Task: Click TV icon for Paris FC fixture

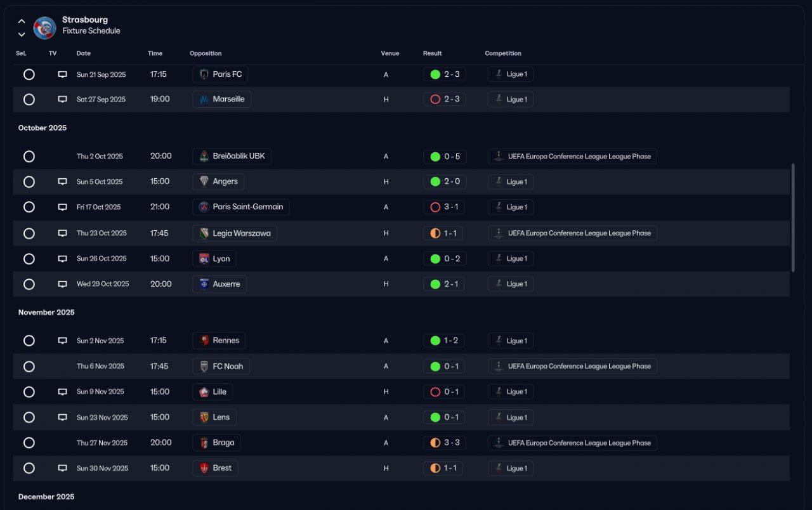Action: [x=62, y=74]
